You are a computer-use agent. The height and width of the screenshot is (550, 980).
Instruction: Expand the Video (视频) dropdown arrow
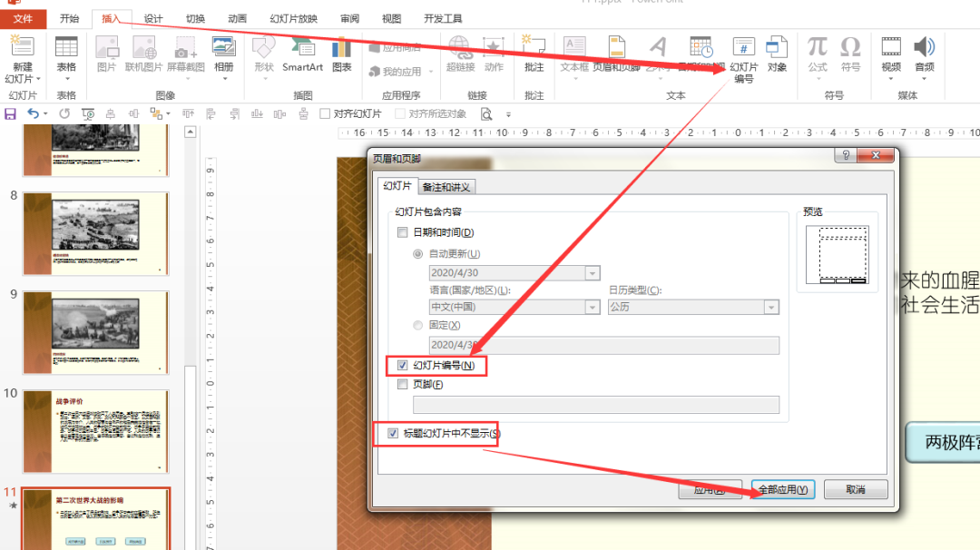coord(891,79)
